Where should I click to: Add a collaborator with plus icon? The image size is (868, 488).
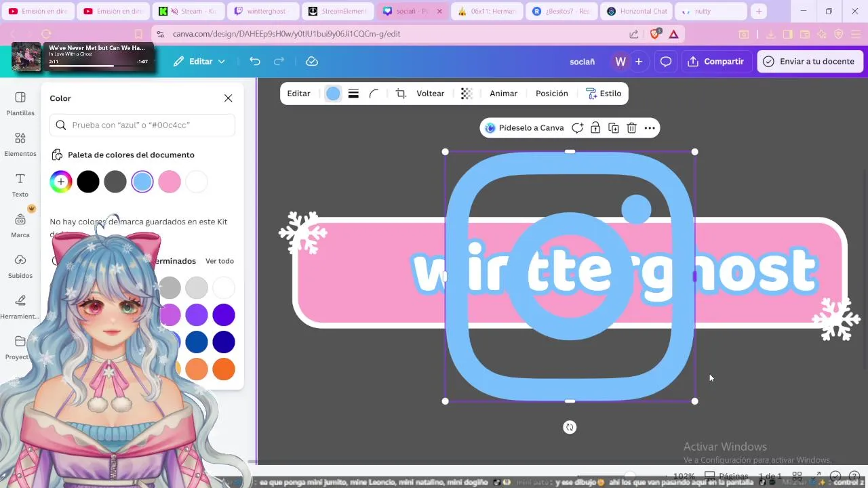coord(638,62)
